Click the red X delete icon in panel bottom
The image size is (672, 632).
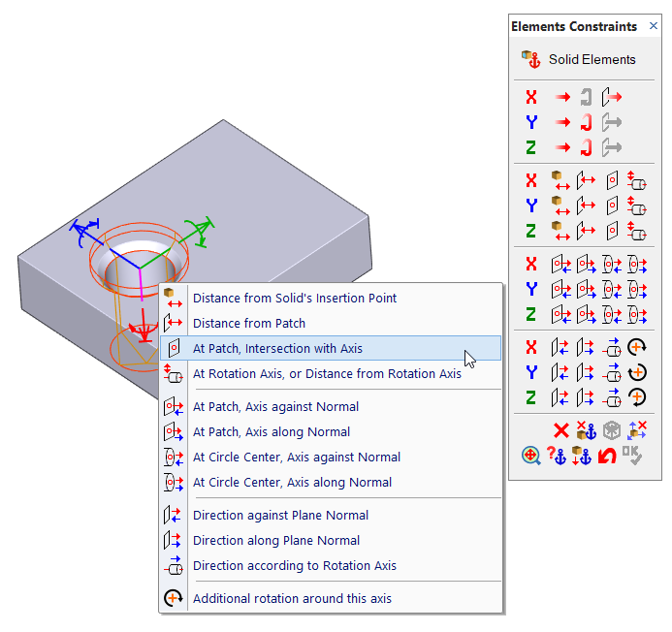point(560,431)
